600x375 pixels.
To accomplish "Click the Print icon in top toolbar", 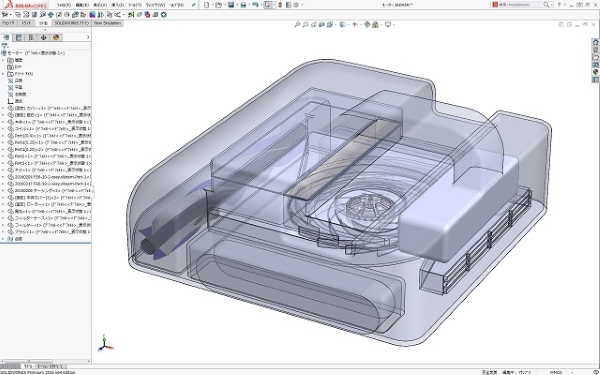I will click(x=243, y=5).
